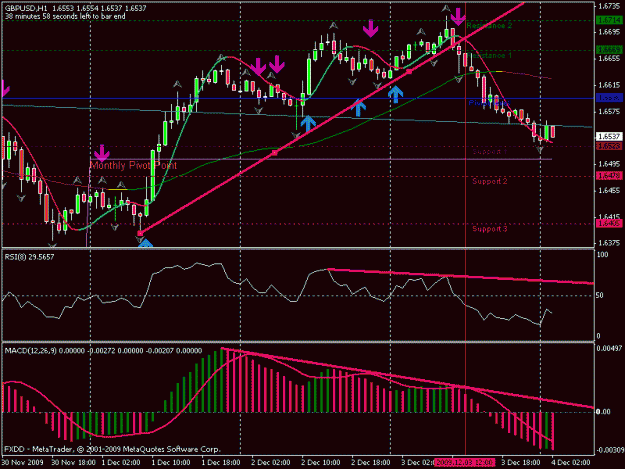Viewport: 625px width, 469px height.
Task: Click the dark red 1.6523 price tag
Action: [x=609, y=146]
